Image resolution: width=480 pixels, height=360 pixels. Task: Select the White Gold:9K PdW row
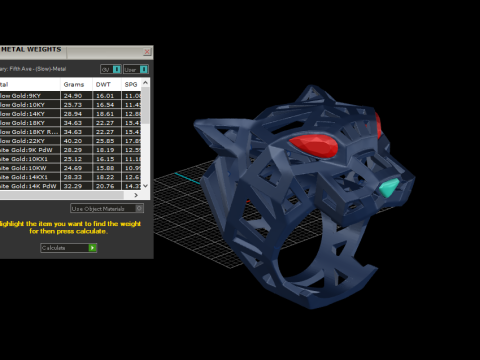pos(70,150)
